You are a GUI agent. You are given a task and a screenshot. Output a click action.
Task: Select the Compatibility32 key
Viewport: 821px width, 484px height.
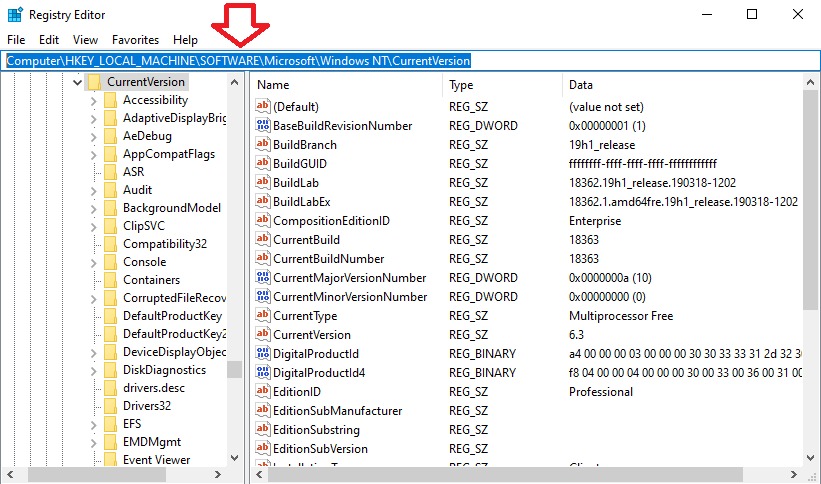coord(165,244)
